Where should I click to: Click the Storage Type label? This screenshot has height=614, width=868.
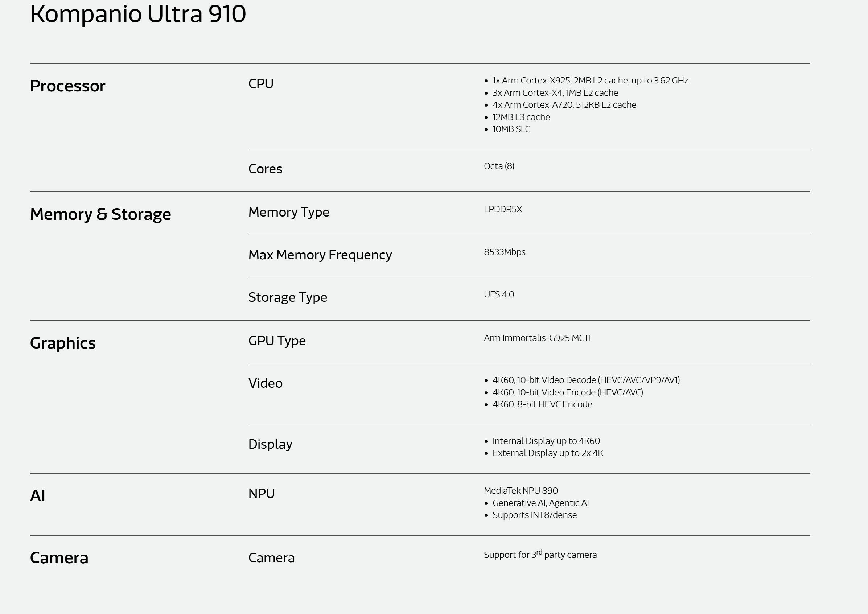(287, 297)
